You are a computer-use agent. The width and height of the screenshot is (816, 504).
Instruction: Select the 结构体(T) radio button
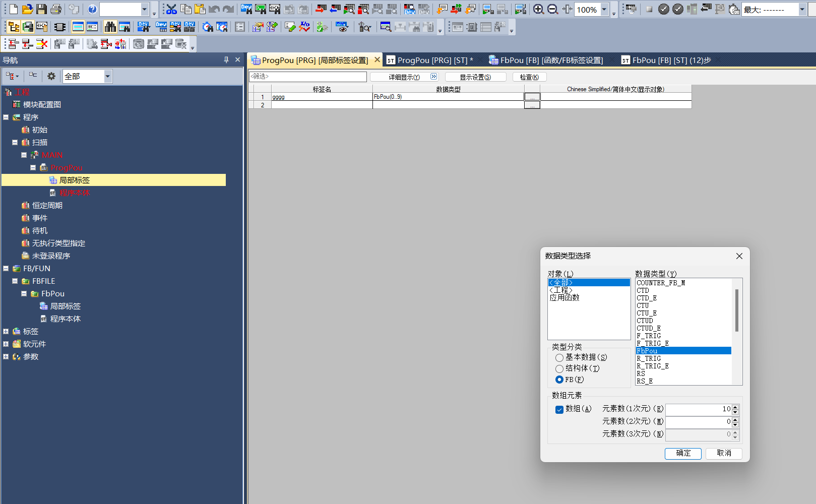[559, 368]
